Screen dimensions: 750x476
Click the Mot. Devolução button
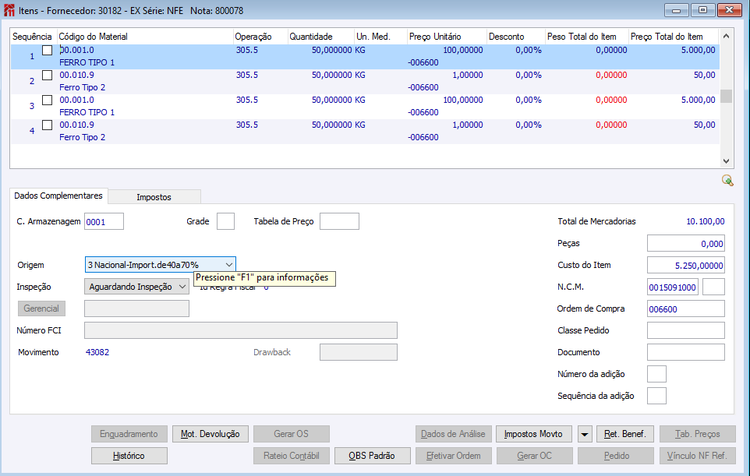tap(210, 434)
